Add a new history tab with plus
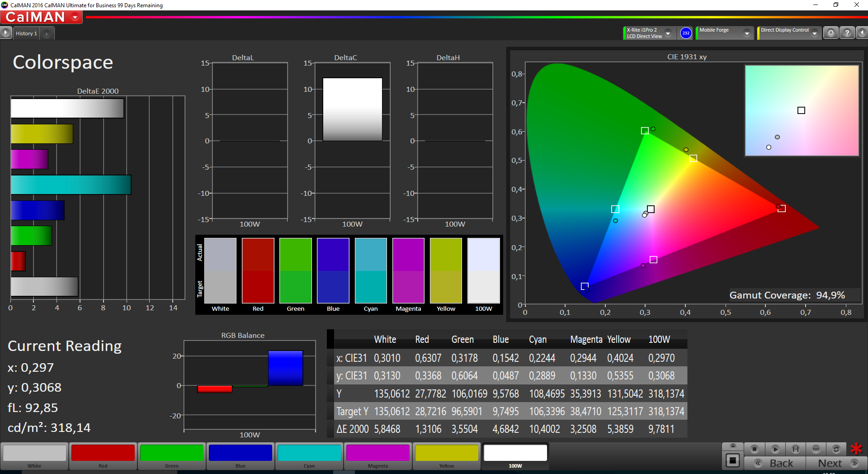This screenshot has width=868, height=474. pos(47,33)
